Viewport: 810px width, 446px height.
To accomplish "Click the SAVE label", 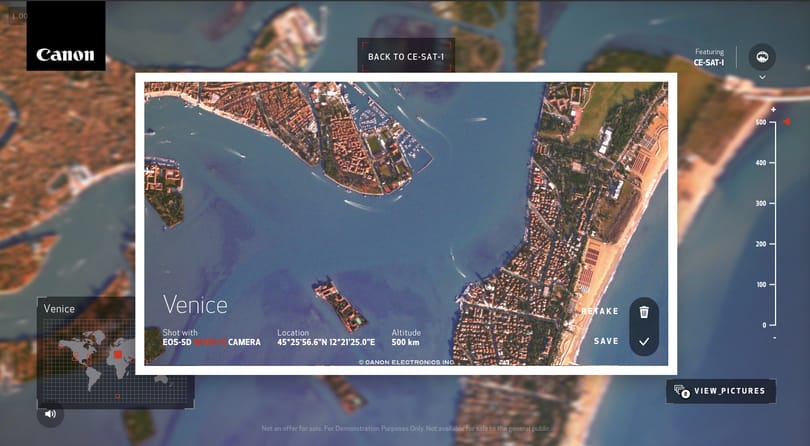I will [x=606, y=341].
